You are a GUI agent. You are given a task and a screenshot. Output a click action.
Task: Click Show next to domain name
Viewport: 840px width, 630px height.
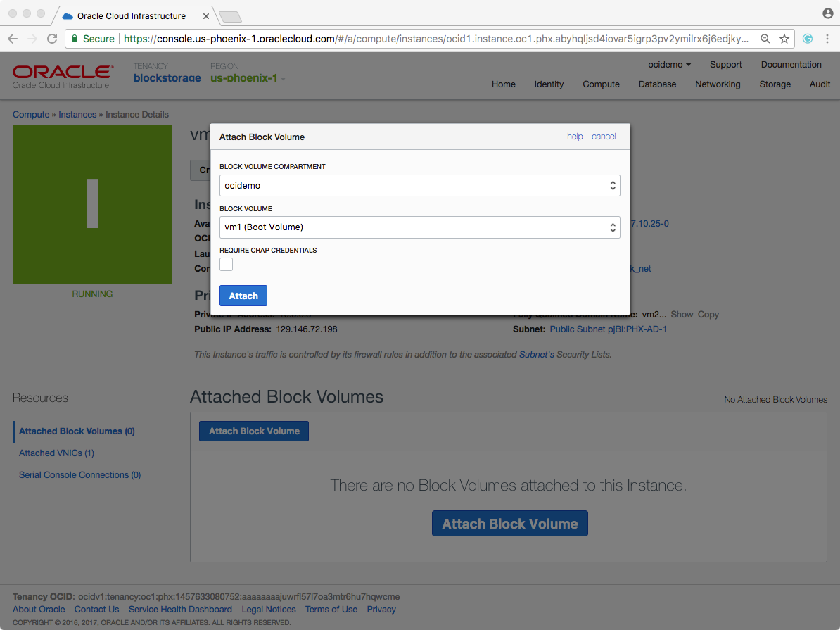click(682, 314)
